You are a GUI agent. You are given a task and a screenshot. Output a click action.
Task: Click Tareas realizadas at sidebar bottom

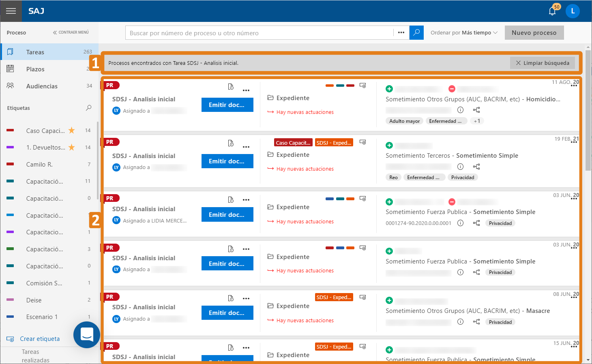tap(36, 356)
